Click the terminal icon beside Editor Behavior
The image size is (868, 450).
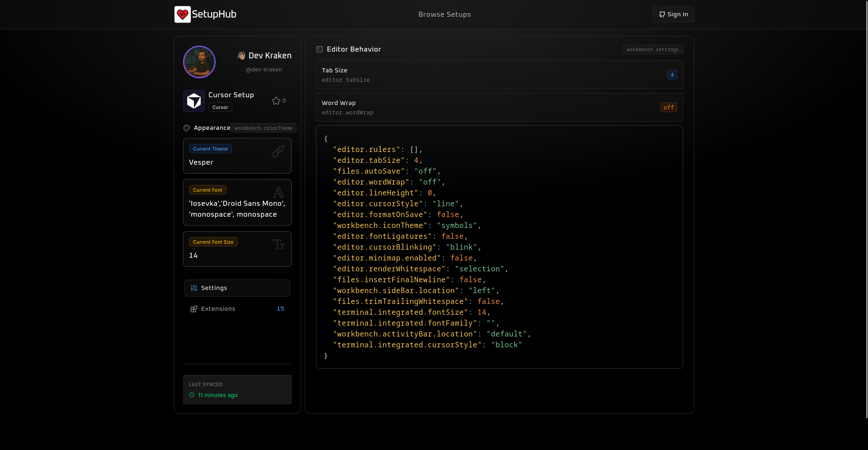click(x=320, y=49)
